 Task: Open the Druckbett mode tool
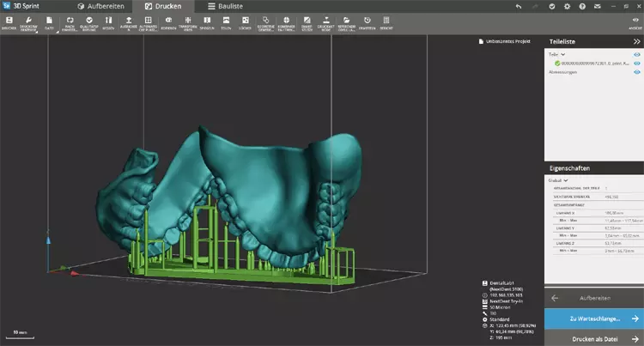(326, 20)
